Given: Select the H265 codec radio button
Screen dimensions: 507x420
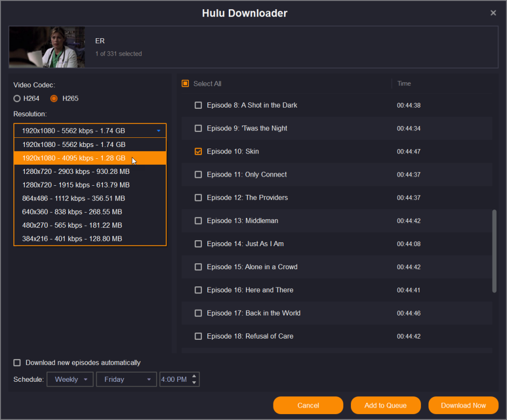Looking at the screenshot, I should click(x=54, y=99).
